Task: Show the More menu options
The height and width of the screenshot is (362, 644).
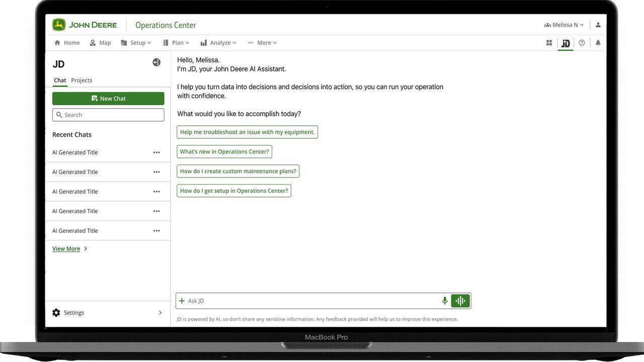Action: [262, 43]
